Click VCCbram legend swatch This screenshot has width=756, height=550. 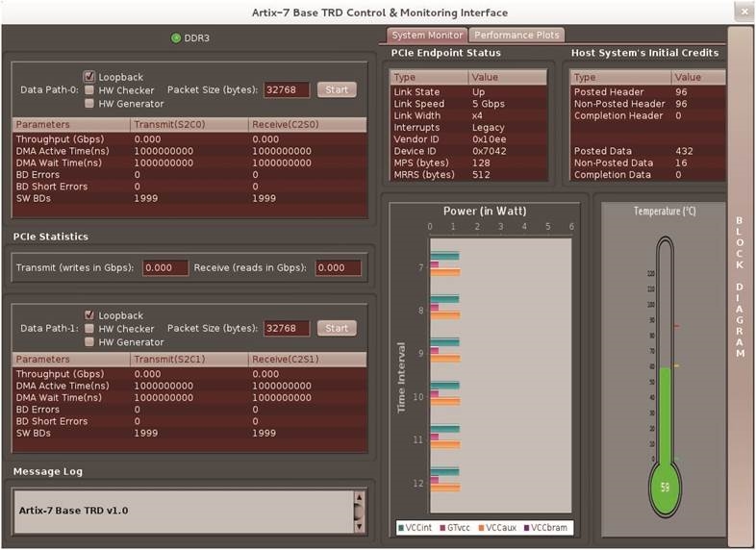(x=526, y=528)
